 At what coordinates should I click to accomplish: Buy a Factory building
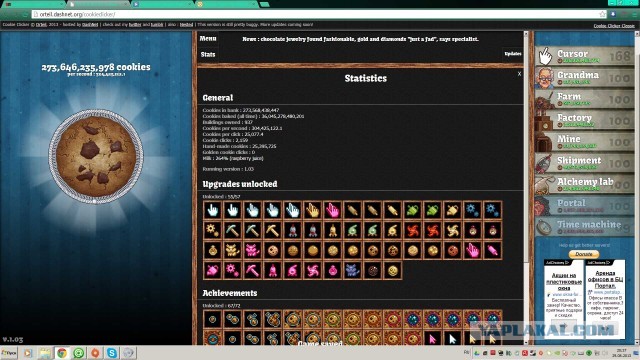[585, 120]
